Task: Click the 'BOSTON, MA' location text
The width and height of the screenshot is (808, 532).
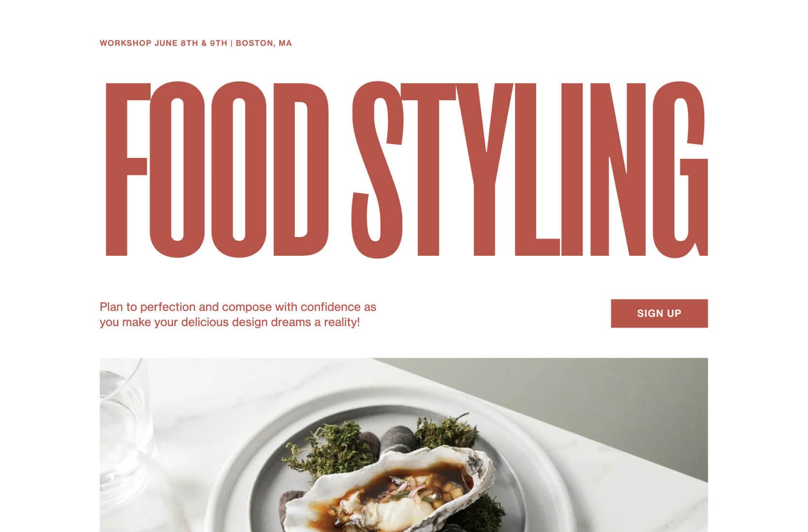Action: pyautogui.click(x=264, y=43)
